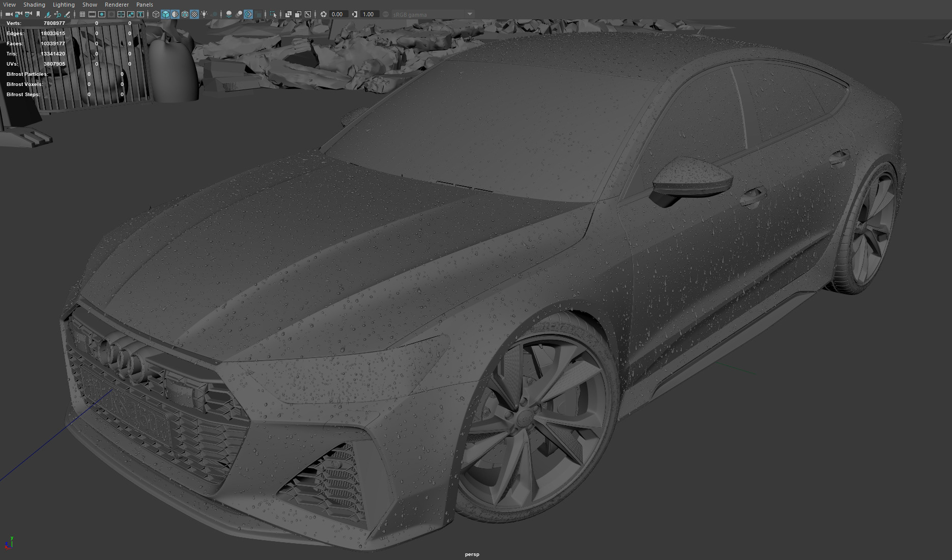Click the Image Plane icon

48,14
